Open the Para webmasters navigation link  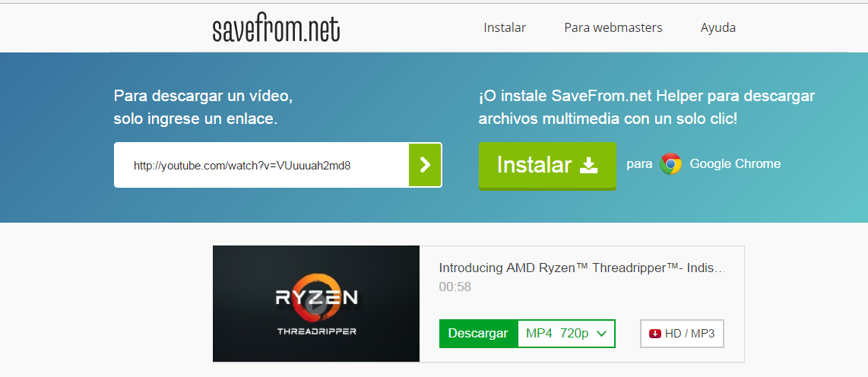pyautogui.click(x=613, y=27)
